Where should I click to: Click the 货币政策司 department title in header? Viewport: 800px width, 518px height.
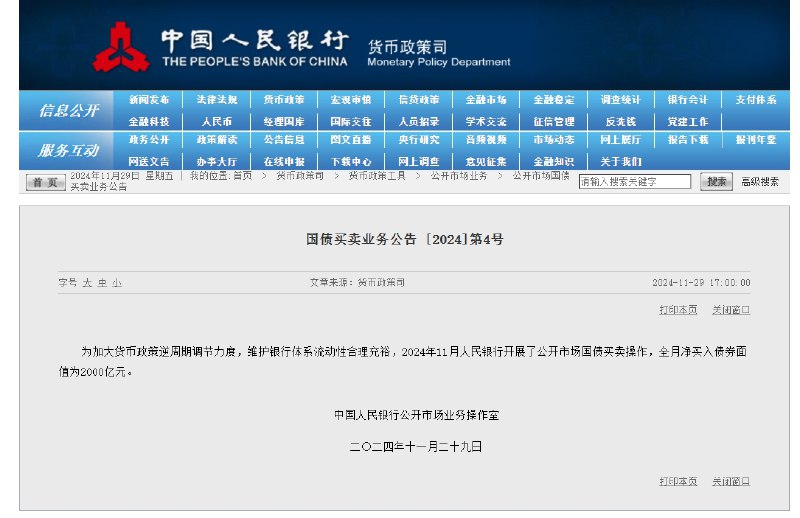408,47
